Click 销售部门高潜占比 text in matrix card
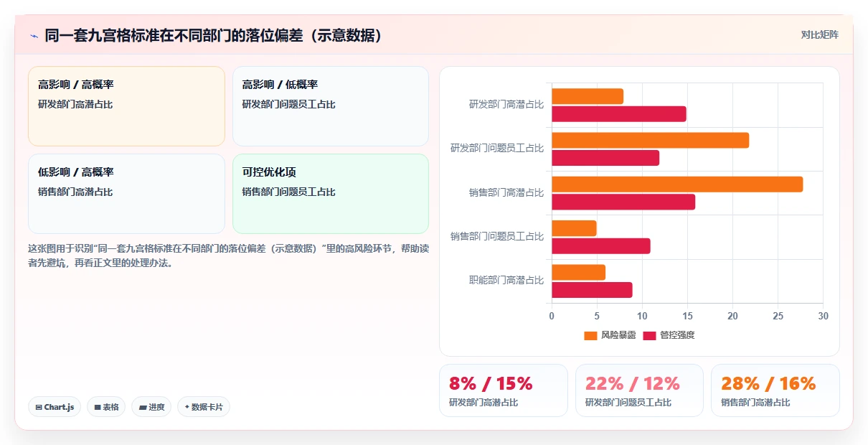The height and width of the screenshot is (445, 868). 75,192
